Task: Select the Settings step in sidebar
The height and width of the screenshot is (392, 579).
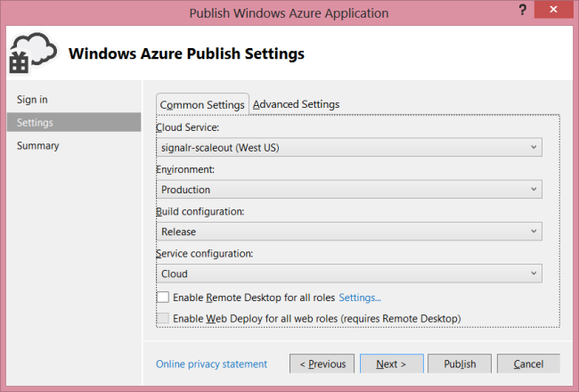Action: tap(35, 122)
